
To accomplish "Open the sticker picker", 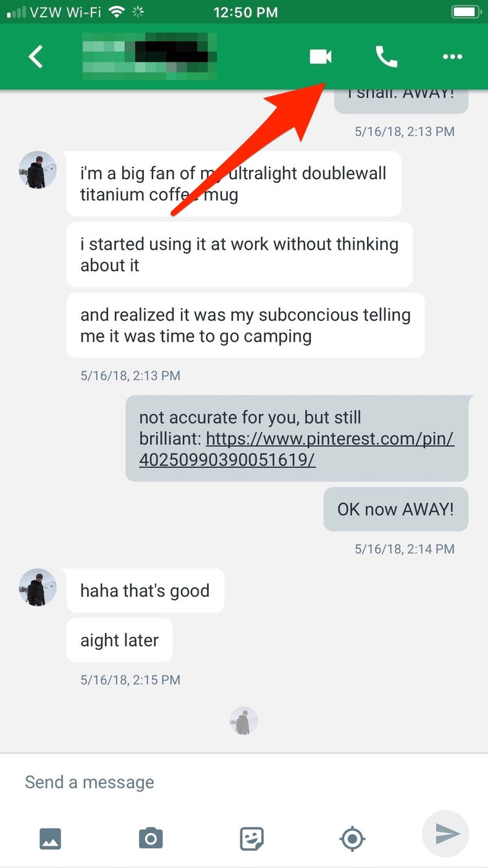I will 251,838.
